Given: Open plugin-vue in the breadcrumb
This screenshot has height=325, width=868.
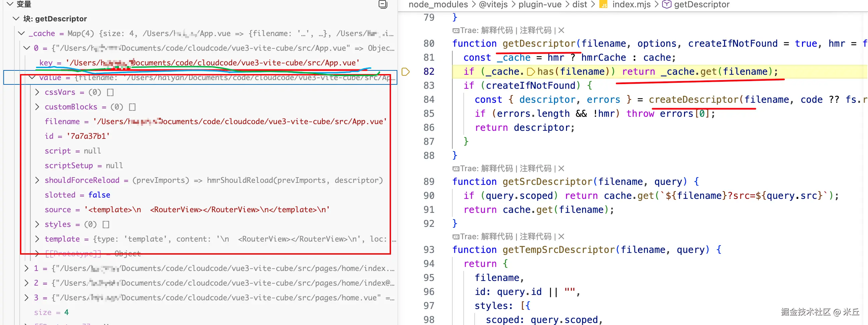Looking at the screenshot, I should (540, 4).
